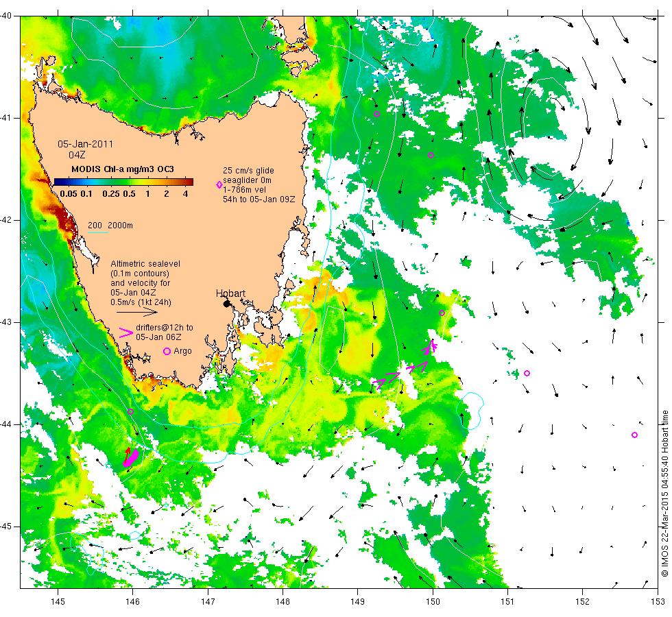Image resolution: width=672 pixels, height=617 pixels.
Task: Click the date label 05-Jan-2011
Action: (x=85, y=144)
